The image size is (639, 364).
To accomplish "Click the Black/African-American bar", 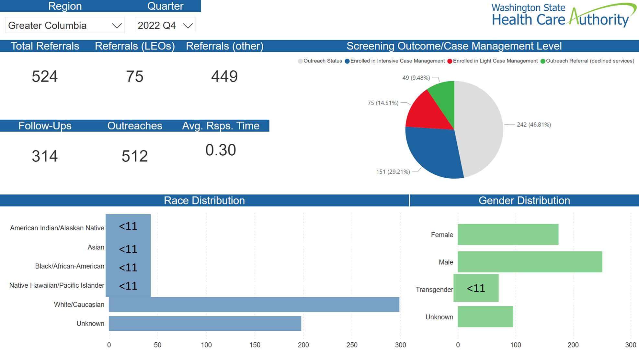I will (x=128, y=267).
